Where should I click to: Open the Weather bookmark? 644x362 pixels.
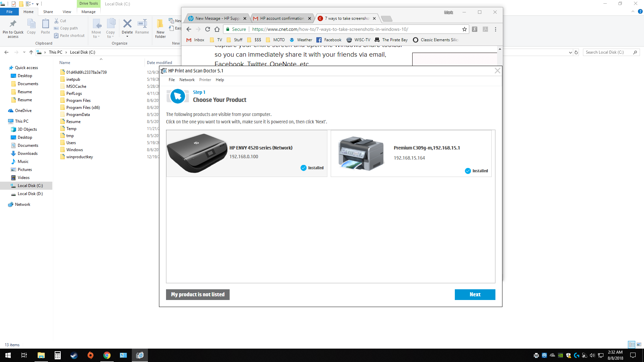pyautogui.click(x=301, y=40)
